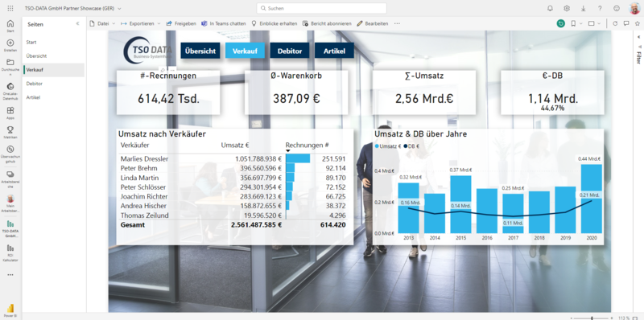
Task: Click Einblicke erhalten
Action: (275, 24)
